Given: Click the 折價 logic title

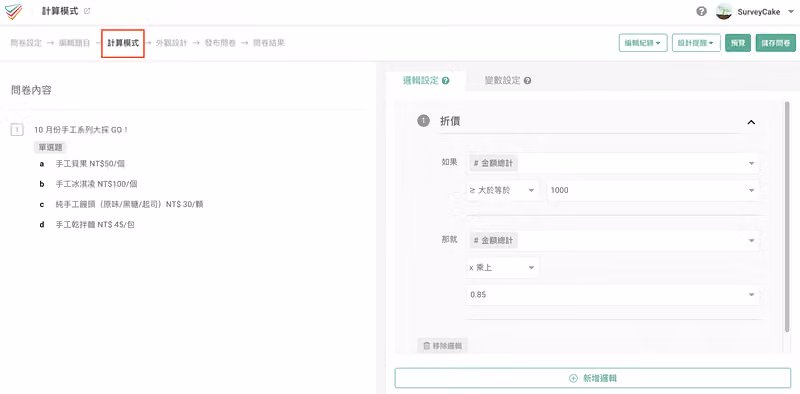Looking at the screenshot, I should [451, 121].
